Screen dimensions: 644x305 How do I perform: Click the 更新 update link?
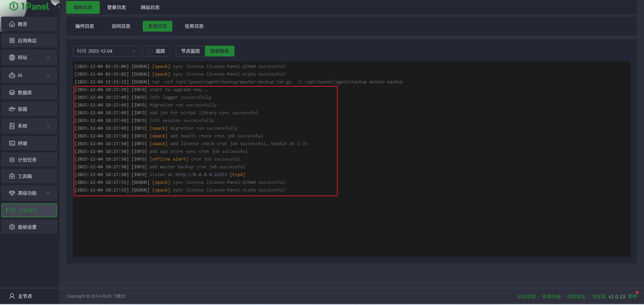coord(632,296)
